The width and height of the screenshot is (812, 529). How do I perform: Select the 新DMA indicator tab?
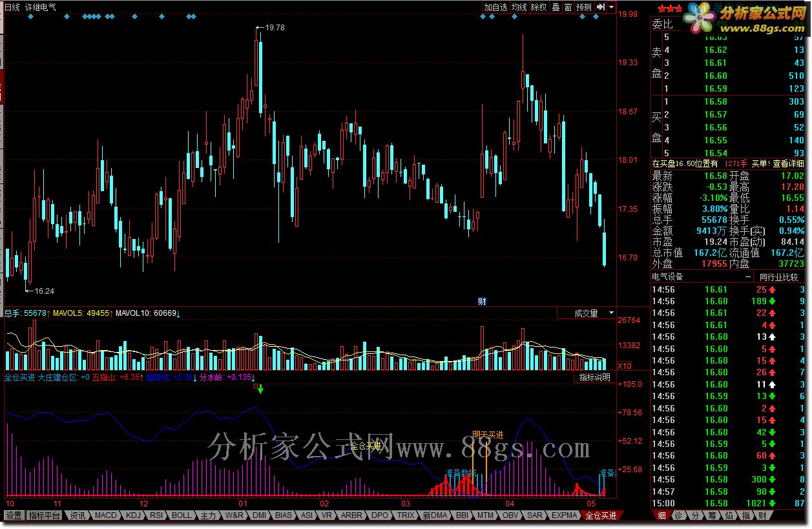click(435, 515)
